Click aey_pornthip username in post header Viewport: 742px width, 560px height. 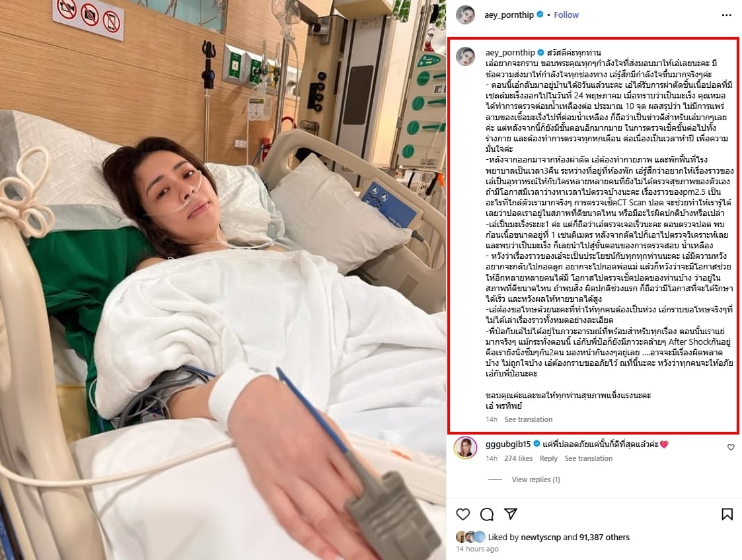coord(509,15)
